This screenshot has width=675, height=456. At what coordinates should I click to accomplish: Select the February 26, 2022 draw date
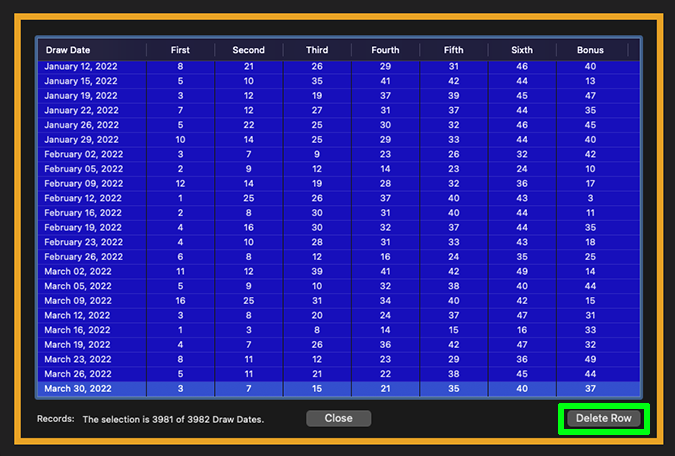tap(84, 257)
